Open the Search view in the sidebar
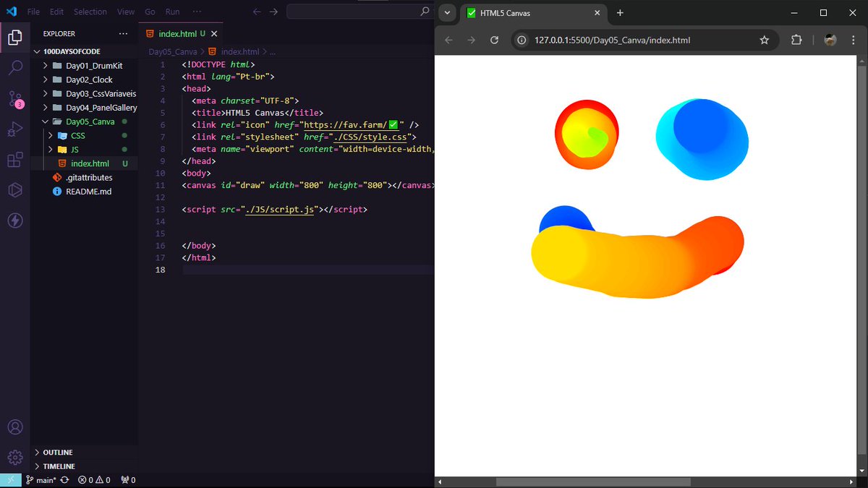This screenshot has height=488, width=868. (x=15, y=68)
